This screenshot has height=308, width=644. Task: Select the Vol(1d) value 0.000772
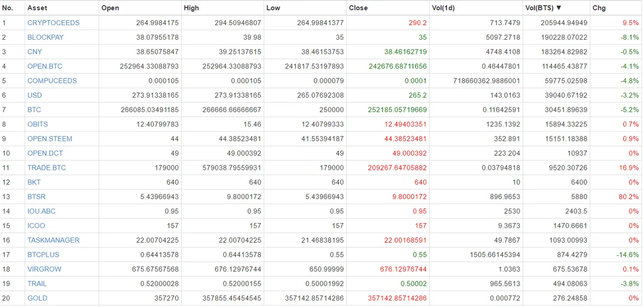505,298
